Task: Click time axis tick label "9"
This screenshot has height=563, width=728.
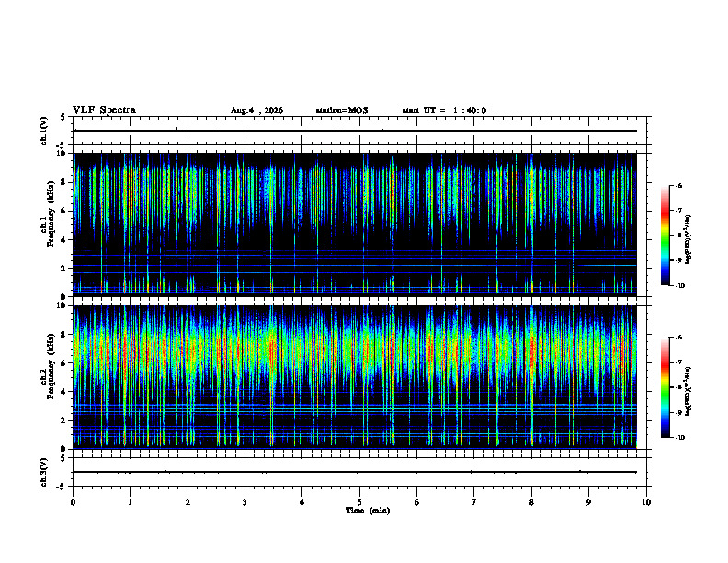Action: click(588, 502)
